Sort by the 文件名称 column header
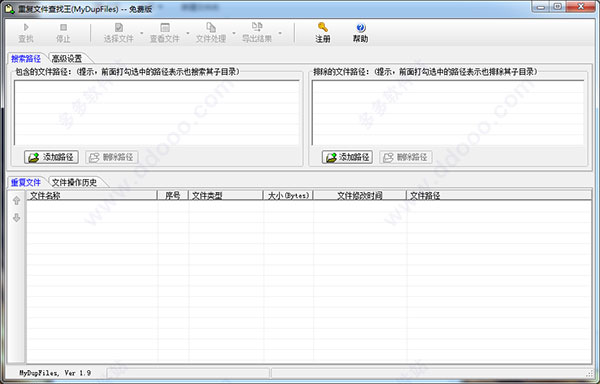Image resolution: width=600 pixels, height=384 pixels. 92,195
